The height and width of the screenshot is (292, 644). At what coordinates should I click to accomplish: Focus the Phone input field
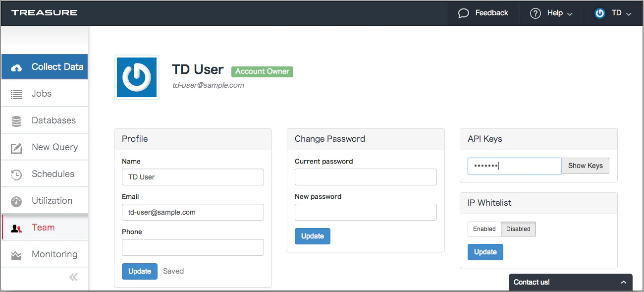point(193,247)
